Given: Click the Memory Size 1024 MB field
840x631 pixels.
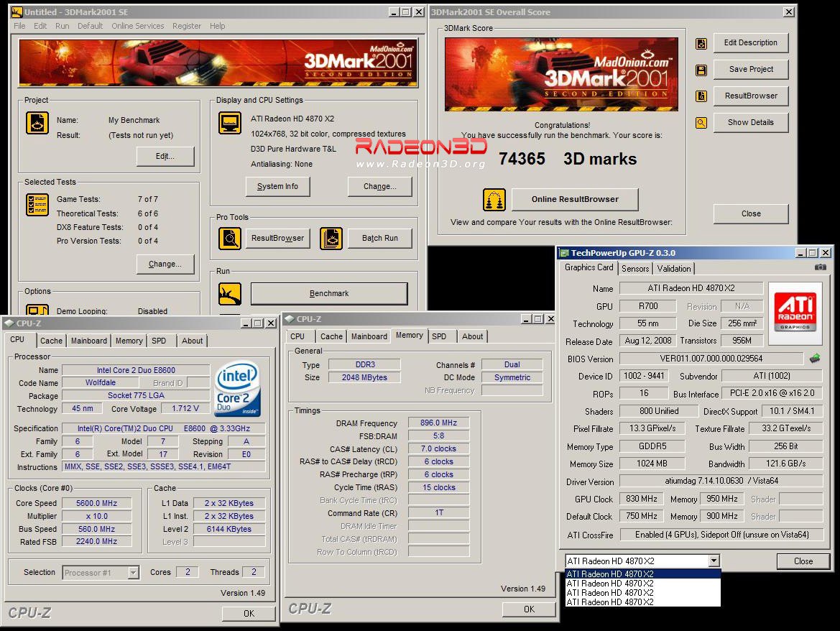Looking at the screenshot, I should pos(652,464).
